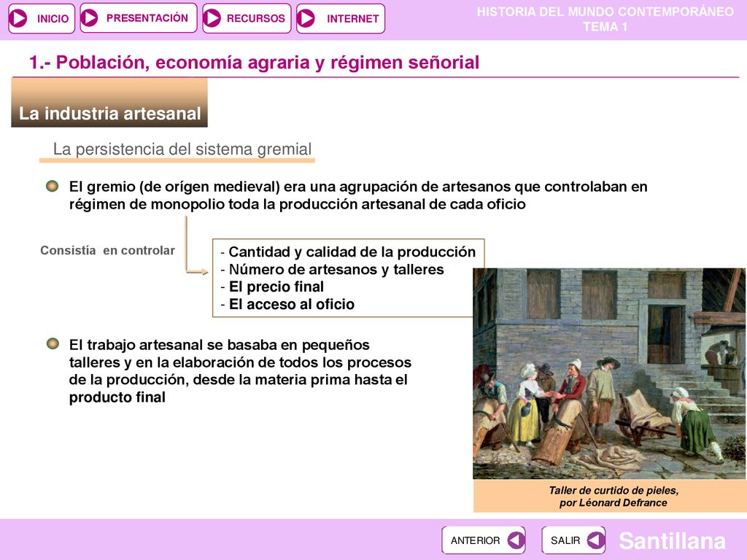Open the RECURSOS label
The image size is (747, 560).
256,18
